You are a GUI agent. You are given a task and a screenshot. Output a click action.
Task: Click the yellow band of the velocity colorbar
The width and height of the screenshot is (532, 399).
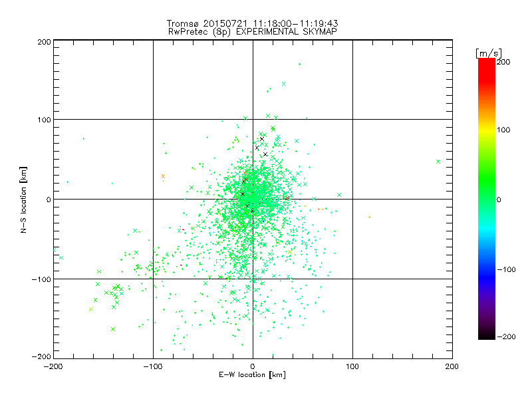click(x=487, y=130)
